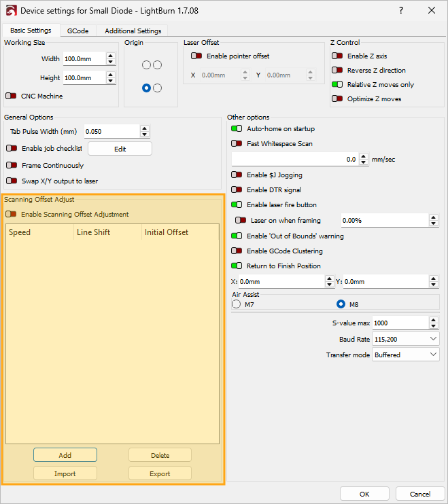Click the Height input field

pyautogui.click(x=85, y=78)
